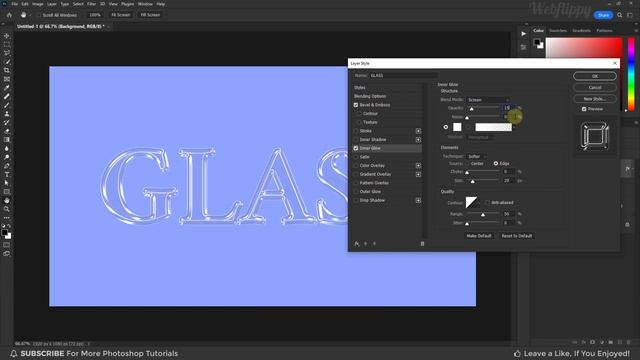Select the Crop tool
Image resolution: width=640 pixels, height=360 pixels.
click(7, 70)
